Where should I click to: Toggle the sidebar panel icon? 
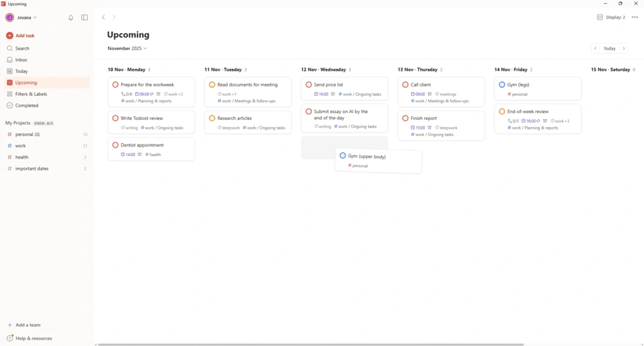coord(85,18)
